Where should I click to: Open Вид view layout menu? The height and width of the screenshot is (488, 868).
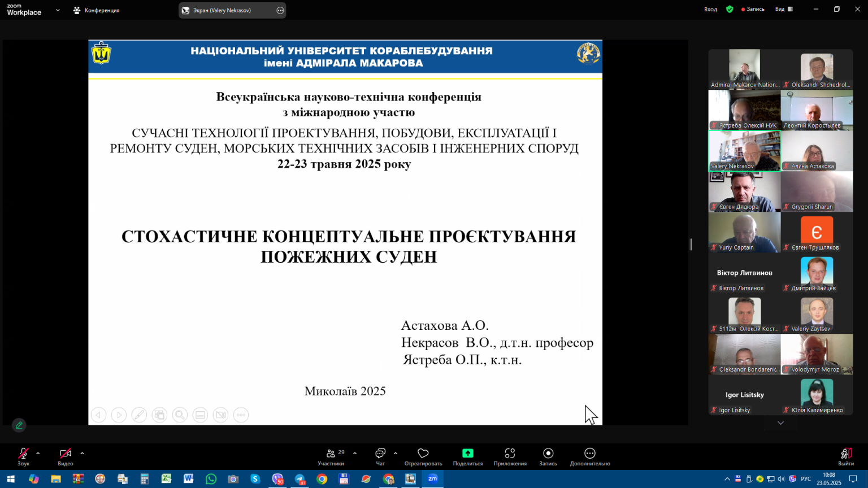[784, 10]
